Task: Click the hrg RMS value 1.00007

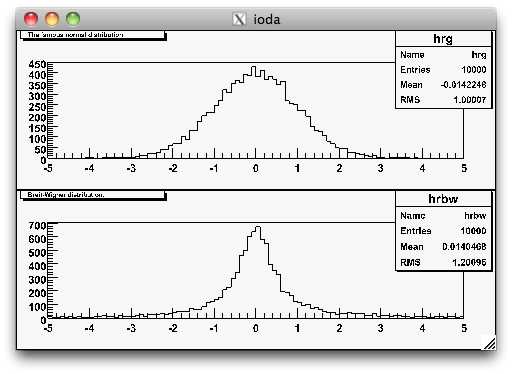Action: pos(470,100)
